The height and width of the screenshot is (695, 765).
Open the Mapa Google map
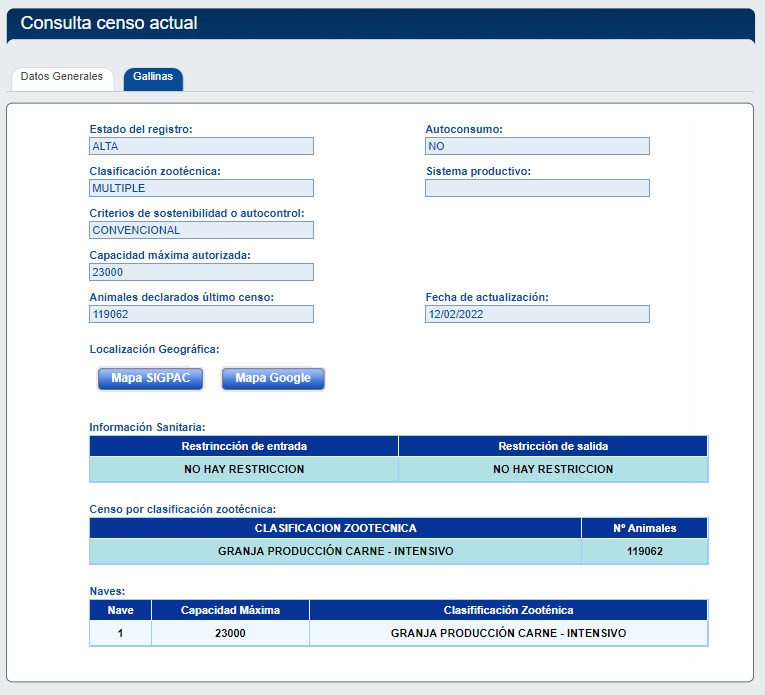[x=273, y=378]
